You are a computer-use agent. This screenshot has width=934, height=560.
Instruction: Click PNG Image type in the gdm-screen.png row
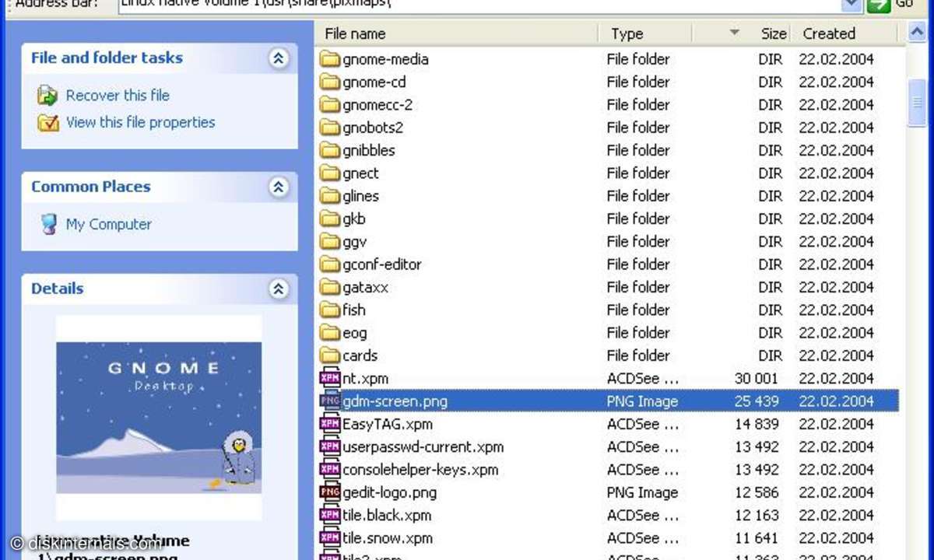click(x=642, y=401)
